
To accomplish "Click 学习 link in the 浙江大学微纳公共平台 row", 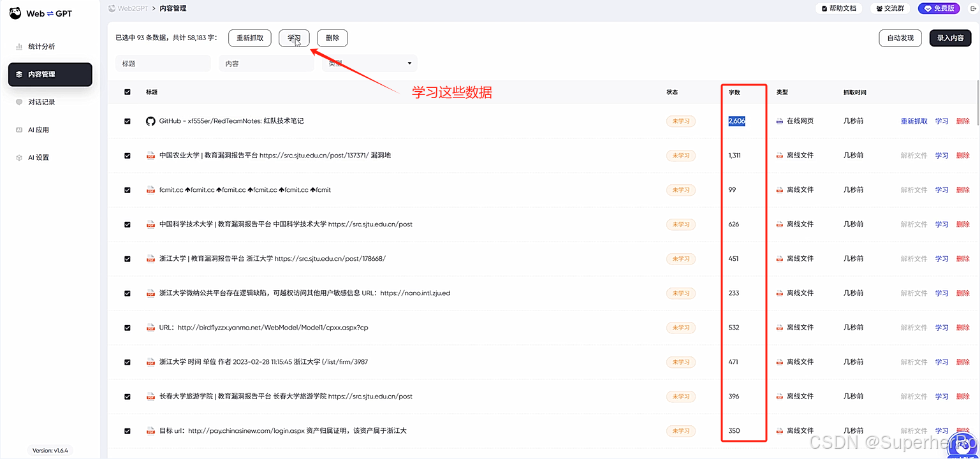I will point(942,293).
